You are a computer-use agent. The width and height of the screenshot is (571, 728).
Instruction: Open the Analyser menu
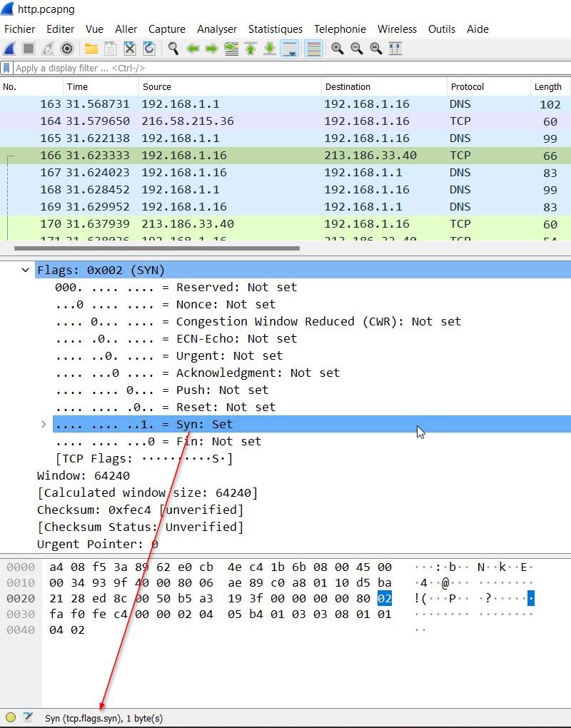pos(217,29)
